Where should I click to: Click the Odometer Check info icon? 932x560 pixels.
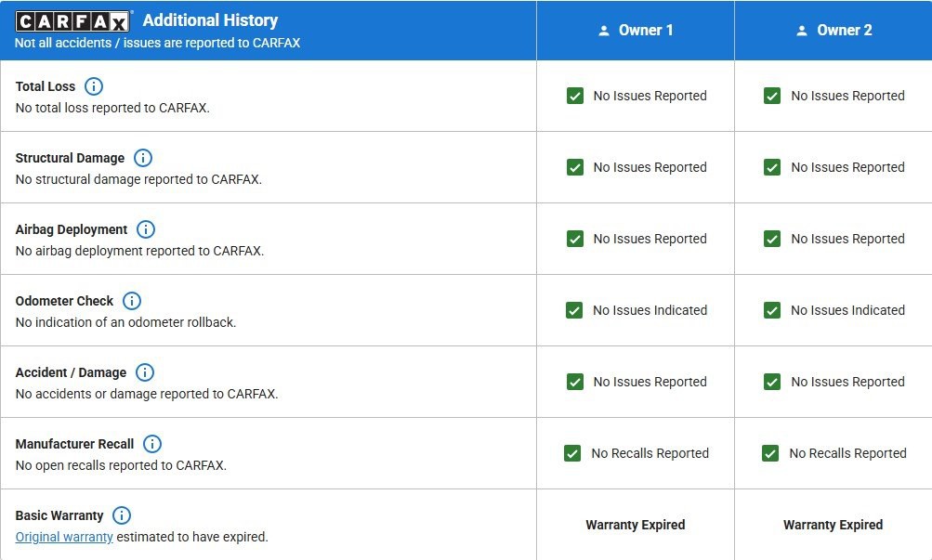[x=132, y=301]
